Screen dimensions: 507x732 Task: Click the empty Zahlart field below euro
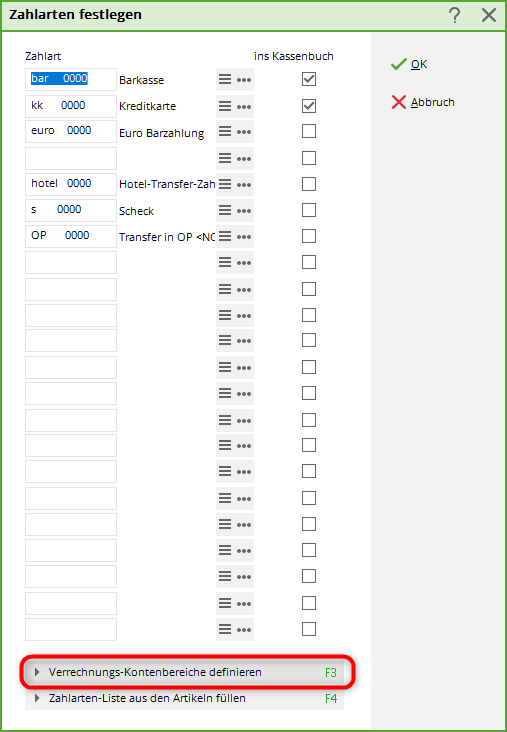pyautogui.click(x=71, y=158)
